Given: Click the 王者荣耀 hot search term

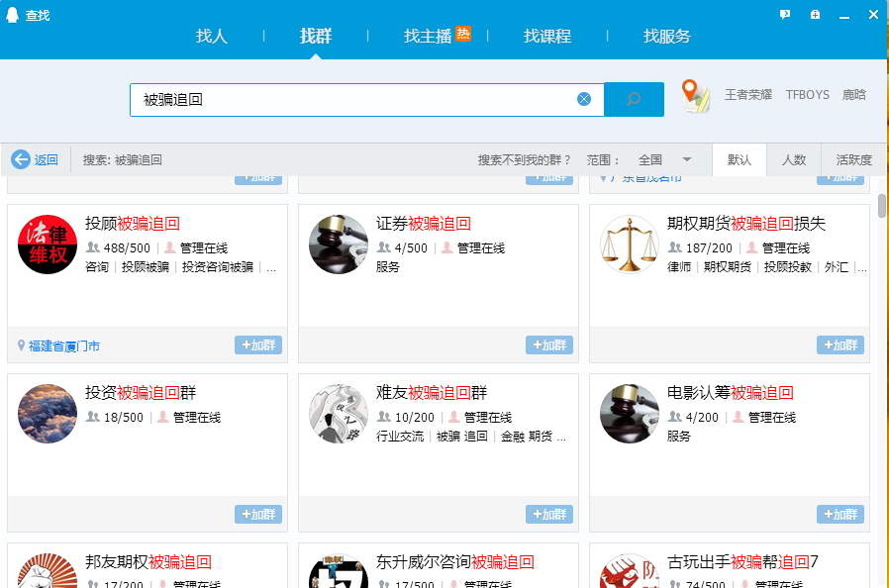Looking at the screenshot, I should pos(748,95).
